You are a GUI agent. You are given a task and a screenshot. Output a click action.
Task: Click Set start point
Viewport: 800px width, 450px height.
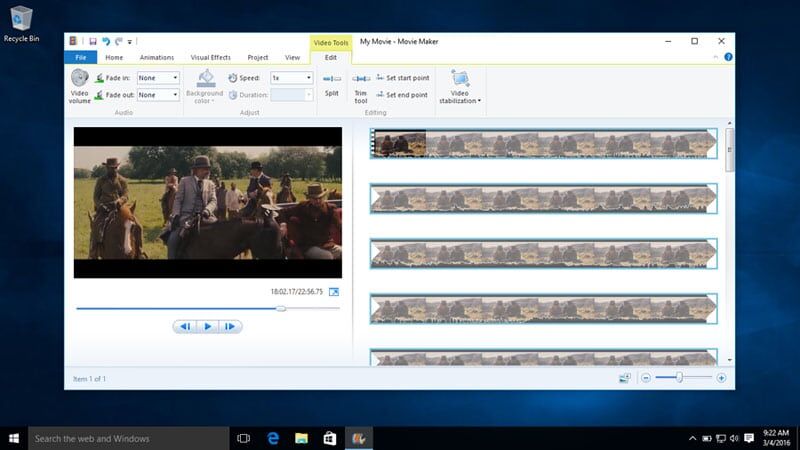click(403, 78)
